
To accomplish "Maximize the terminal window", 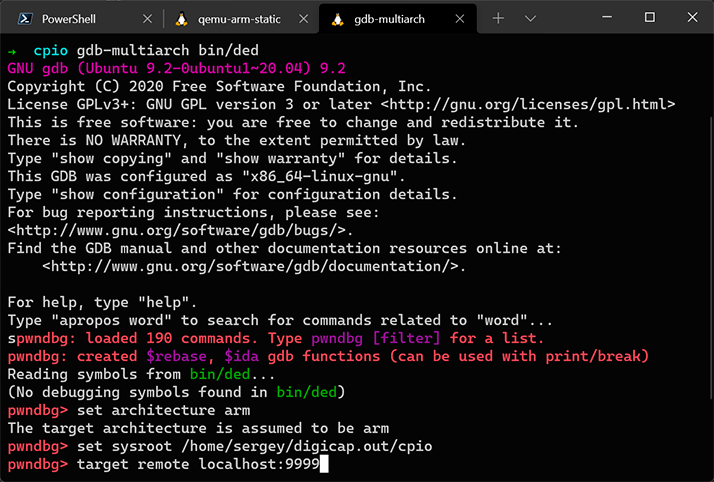I will click(x=649, y=18).
